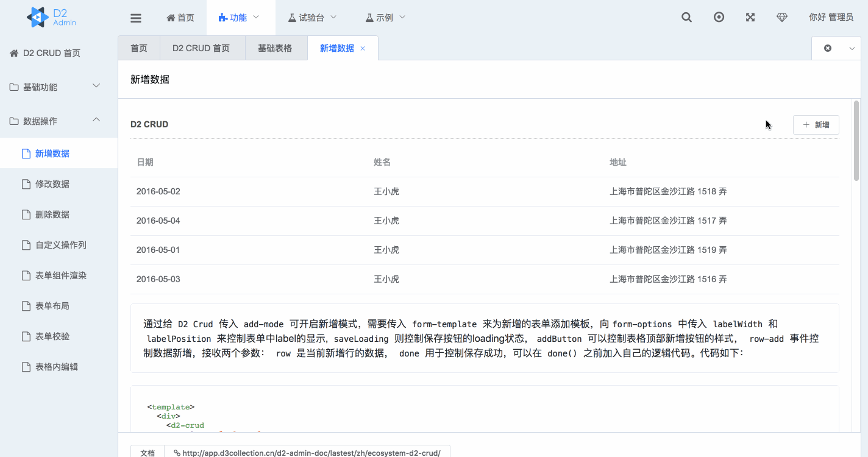Click the file icon beside 表单布局
Image resolution: width=868 pixels, height=457 pixels.
click(26, 306)
